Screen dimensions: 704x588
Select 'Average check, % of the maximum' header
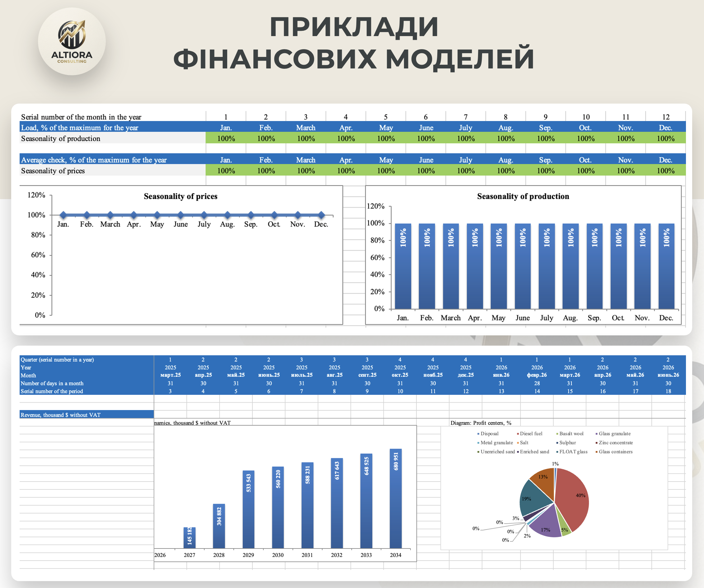pos(94,160)
